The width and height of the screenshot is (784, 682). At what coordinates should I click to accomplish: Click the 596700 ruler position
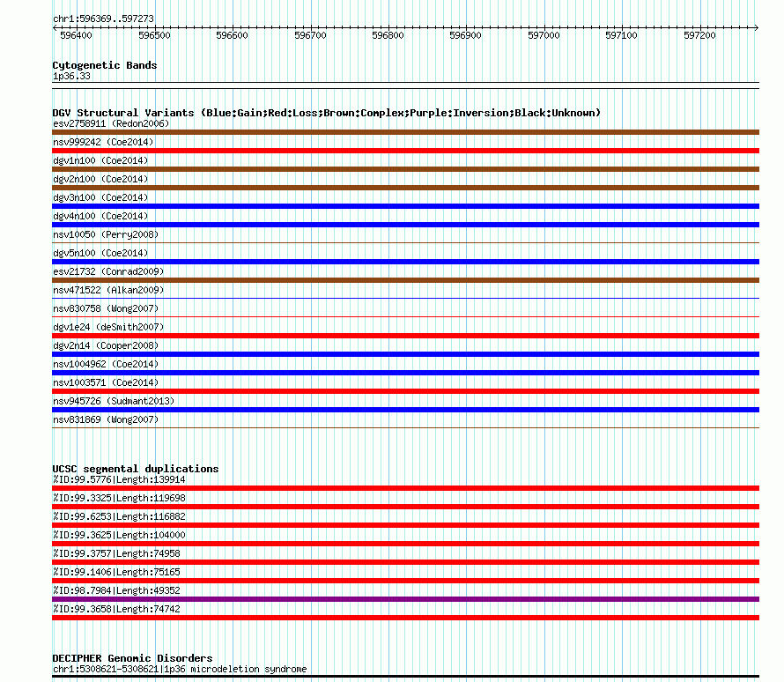coord(310,35)
